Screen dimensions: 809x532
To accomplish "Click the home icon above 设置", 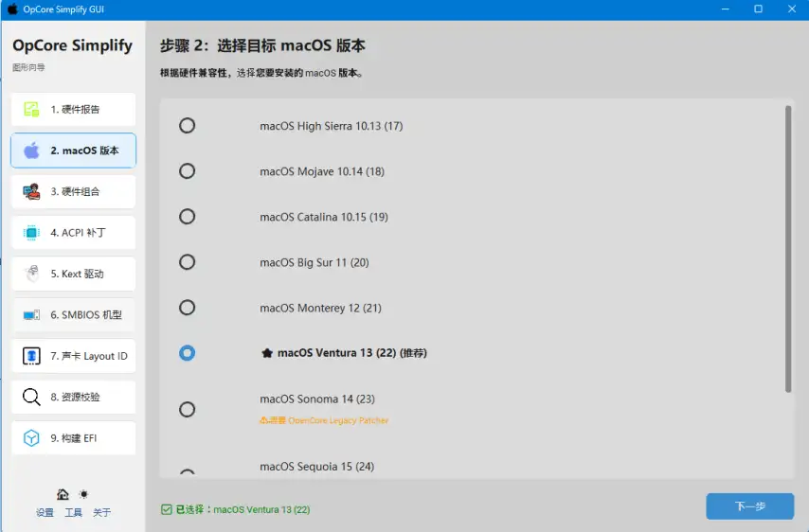I will (x=63, y=494).
